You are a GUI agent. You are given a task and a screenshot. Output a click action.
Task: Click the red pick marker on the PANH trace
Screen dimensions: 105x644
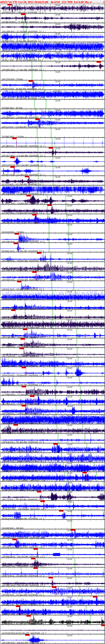coord(24,387)
